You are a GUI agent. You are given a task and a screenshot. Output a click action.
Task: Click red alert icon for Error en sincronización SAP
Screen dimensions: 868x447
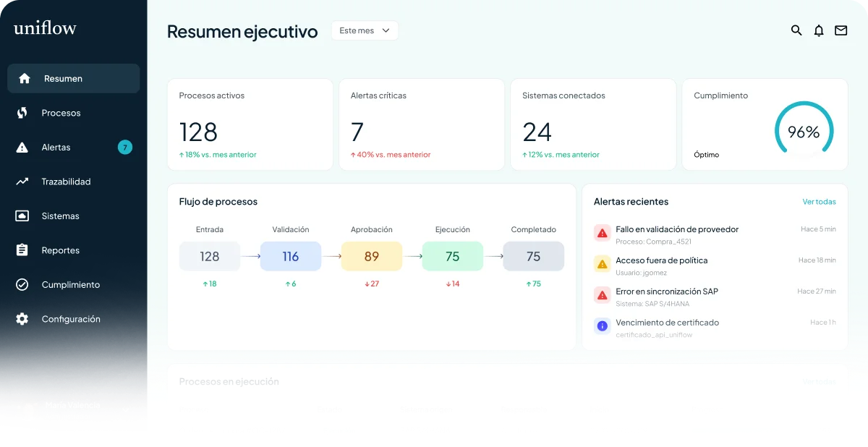[x=602, y=295]
